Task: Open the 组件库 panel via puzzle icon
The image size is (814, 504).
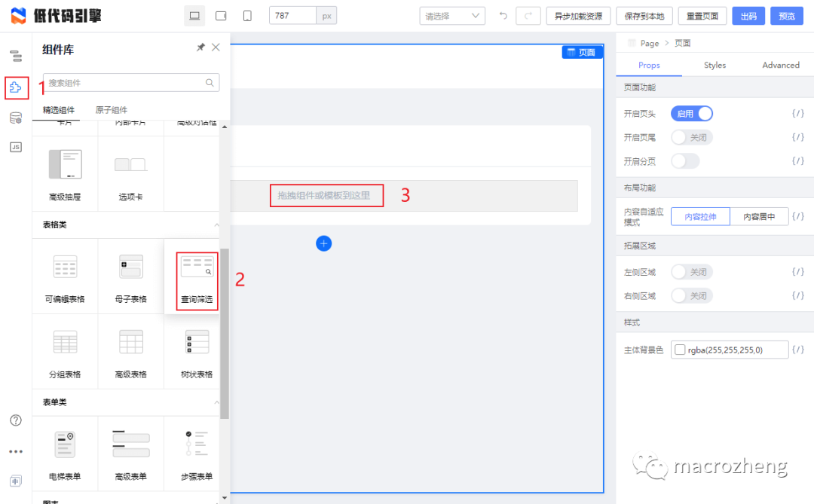Action: click(16, 88)
